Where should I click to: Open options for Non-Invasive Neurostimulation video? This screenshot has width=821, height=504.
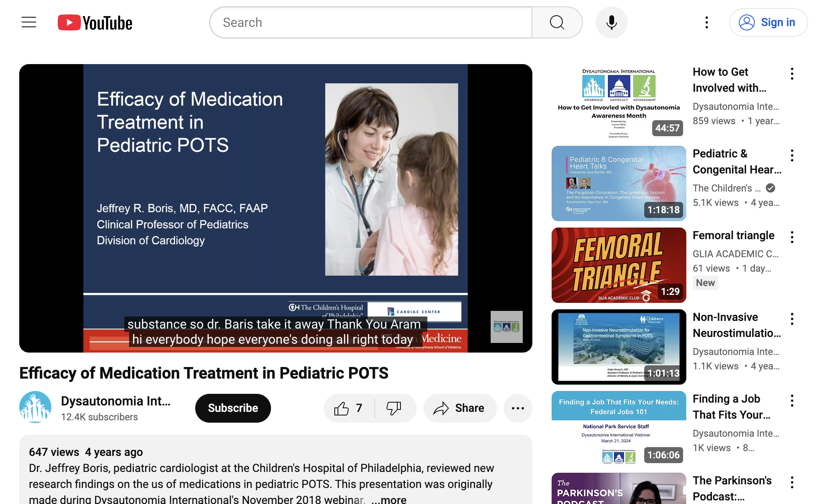tap(792, 319)
